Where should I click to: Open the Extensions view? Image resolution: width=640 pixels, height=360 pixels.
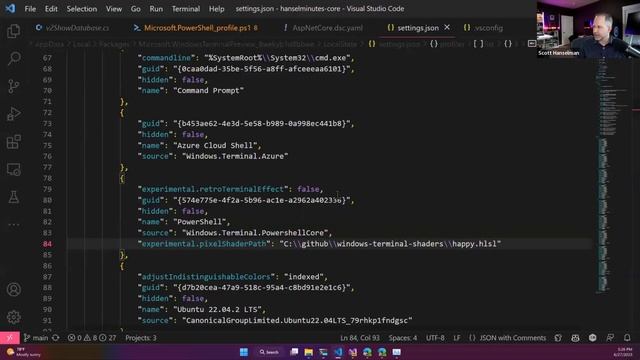pos(13,142)
